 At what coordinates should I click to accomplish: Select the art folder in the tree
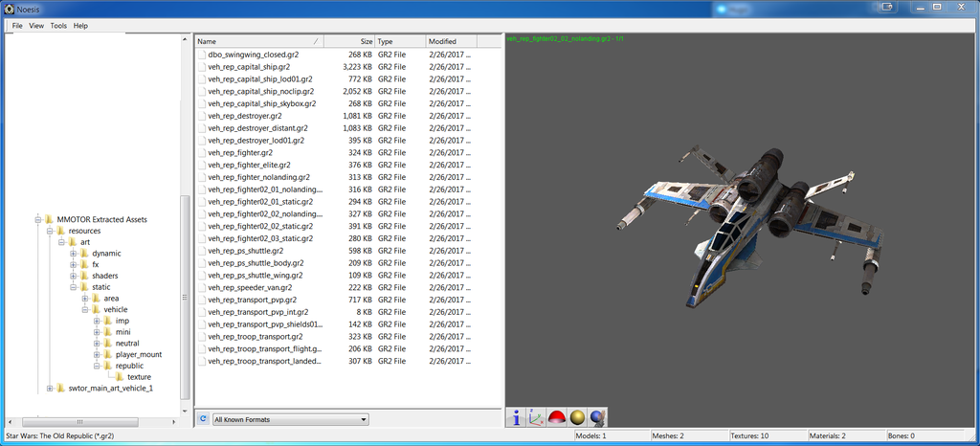(85, 242)
